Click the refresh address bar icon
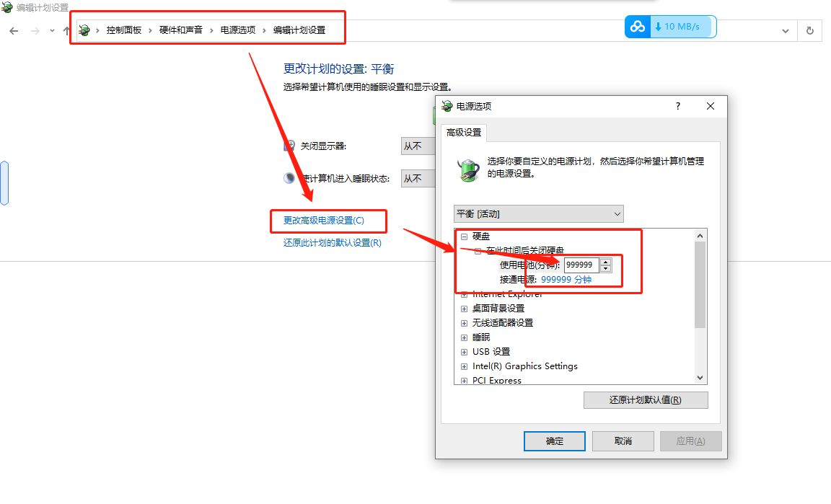This screenshot has height=504, width=831. click(810, 31)
